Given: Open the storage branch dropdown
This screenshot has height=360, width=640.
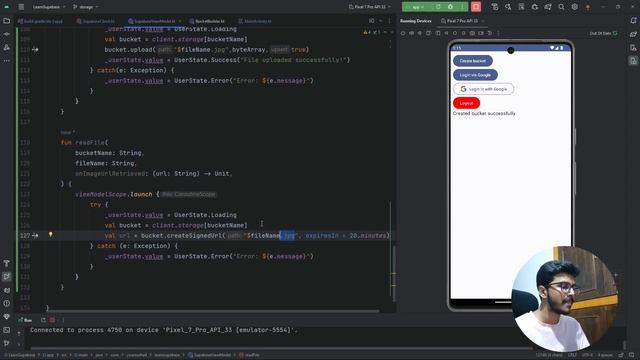Looking at the screenshot, I should coord(85,7).
